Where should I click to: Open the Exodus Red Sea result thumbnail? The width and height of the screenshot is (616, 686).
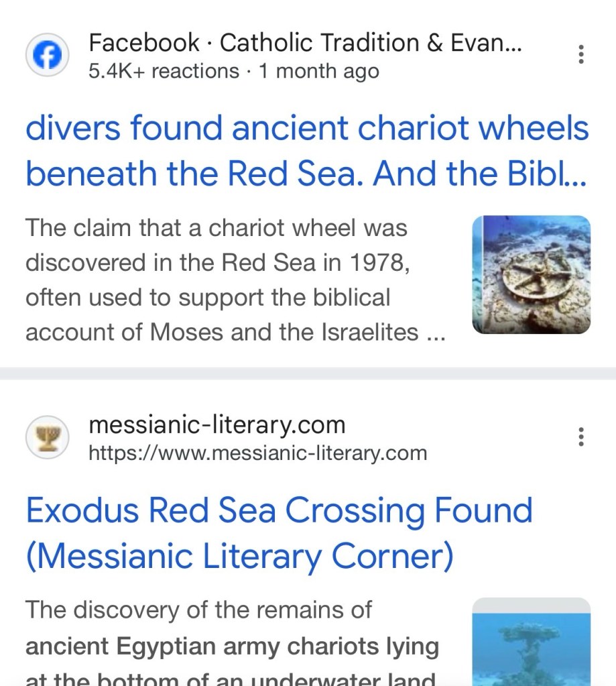(531, 644)
